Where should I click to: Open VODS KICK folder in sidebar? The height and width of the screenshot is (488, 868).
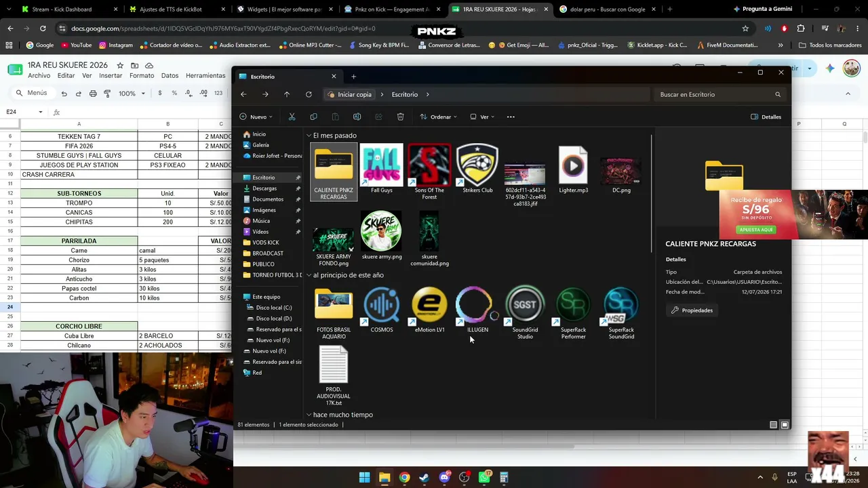[x=265, y=243]
